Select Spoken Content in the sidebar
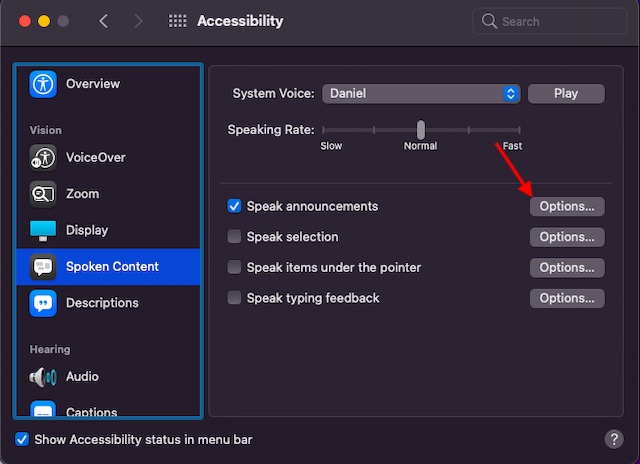640x464 pixels. pyautogui.click(x=108, y=267)
